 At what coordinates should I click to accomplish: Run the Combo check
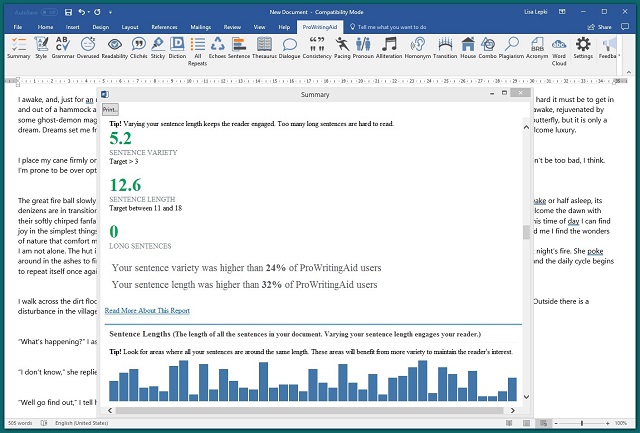pos(487,48)
